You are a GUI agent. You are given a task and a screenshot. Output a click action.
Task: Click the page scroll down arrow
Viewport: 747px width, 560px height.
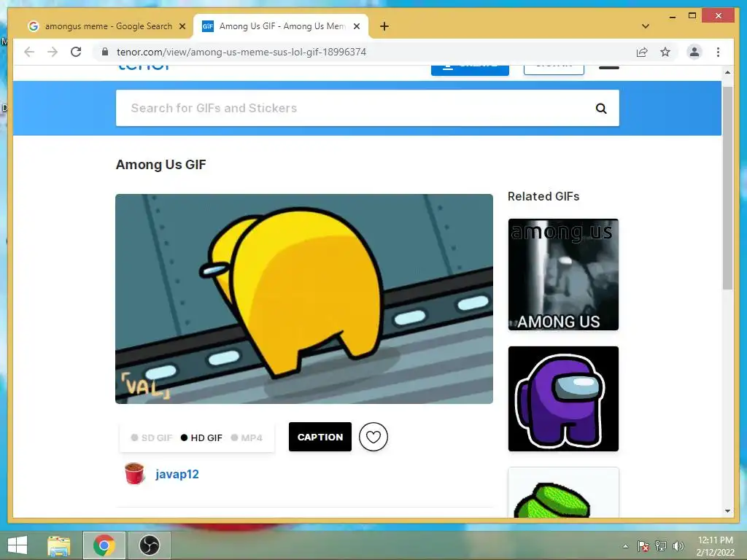coord(727,511)
